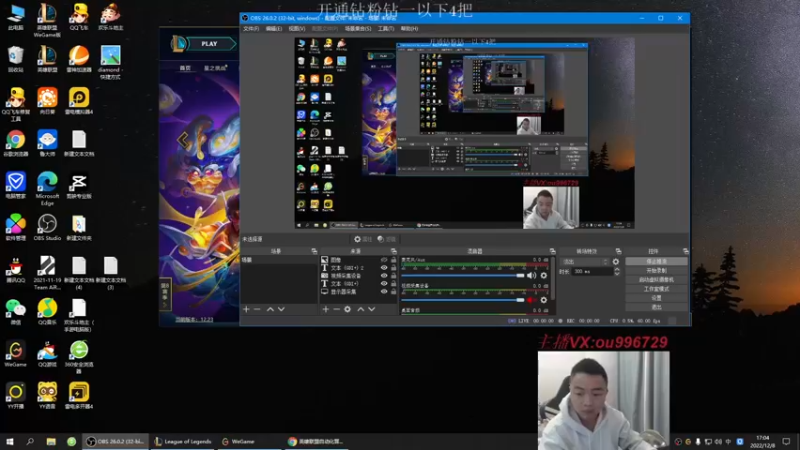Mute desktop audio with speaker icon

533,275
